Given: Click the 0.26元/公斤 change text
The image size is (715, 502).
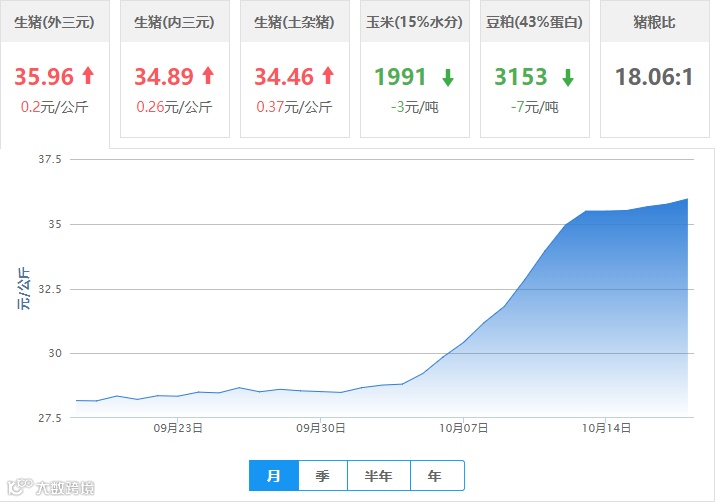Looking at the screenshot, I should 174,107.
